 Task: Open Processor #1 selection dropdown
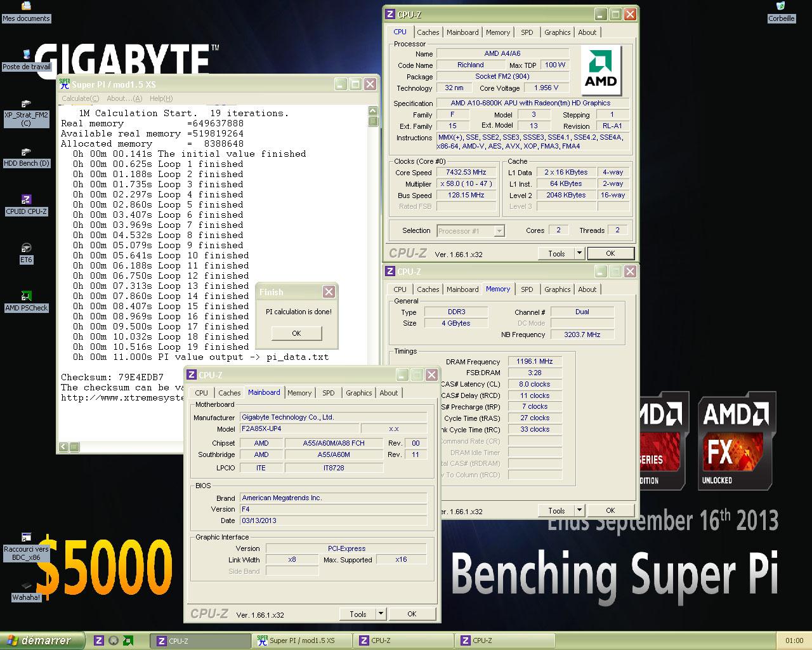pos(470,231)
